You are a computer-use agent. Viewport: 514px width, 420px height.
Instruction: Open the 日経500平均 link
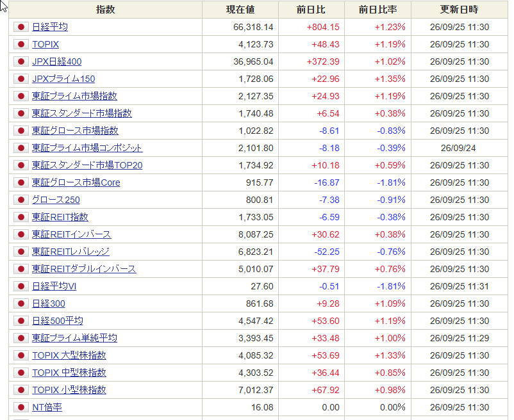coord(58,321)
